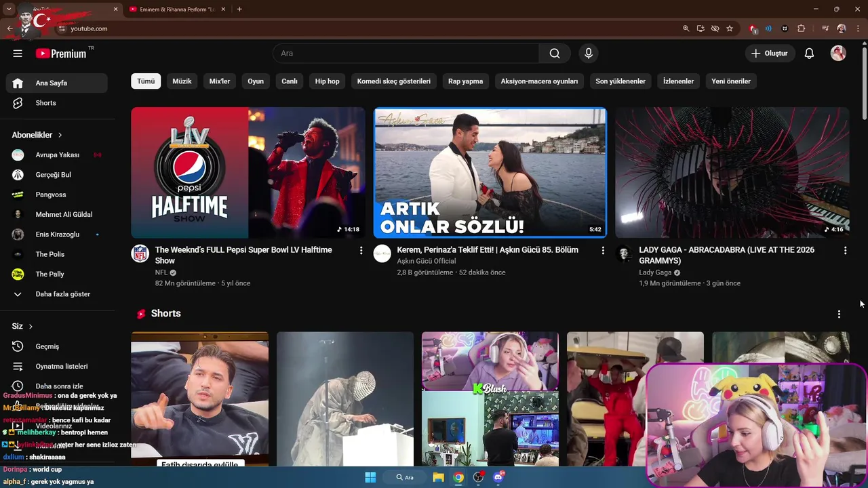Open Discord from the taskbar
Image resolution: width=868 pixels, height=488 pixels.
coord(498,477)
